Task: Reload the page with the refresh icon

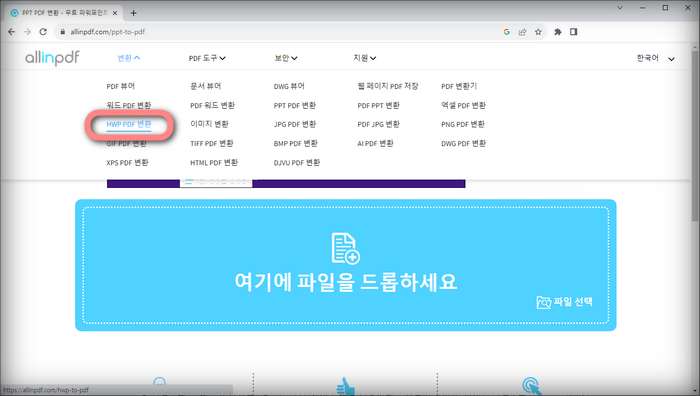Action: pyautogui.click(x=43, y=32)
